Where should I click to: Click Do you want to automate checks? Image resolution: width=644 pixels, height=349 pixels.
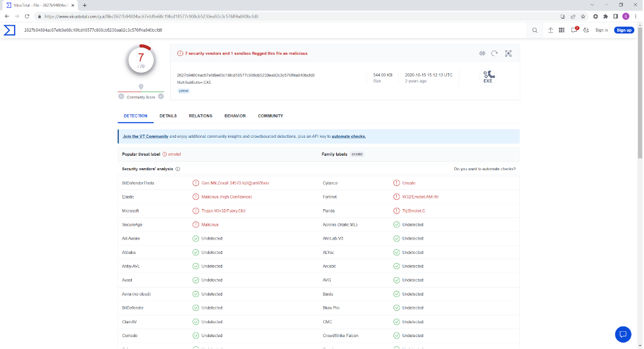click(x=484, y=169)
